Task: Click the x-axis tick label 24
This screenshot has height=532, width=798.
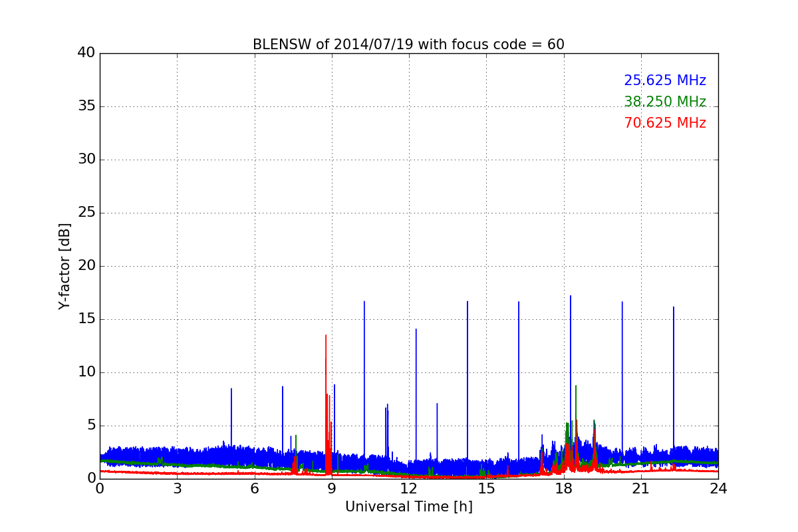Action: (718, 489)
